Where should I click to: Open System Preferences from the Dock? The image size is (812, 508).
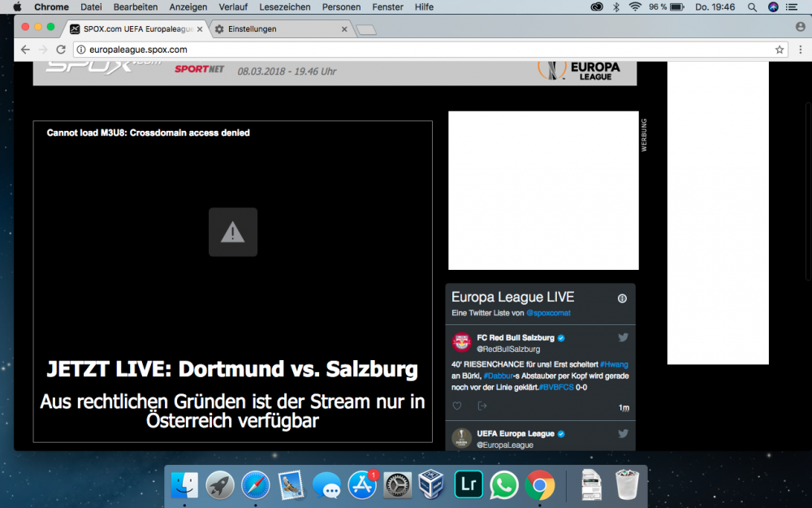pos(398,486)
